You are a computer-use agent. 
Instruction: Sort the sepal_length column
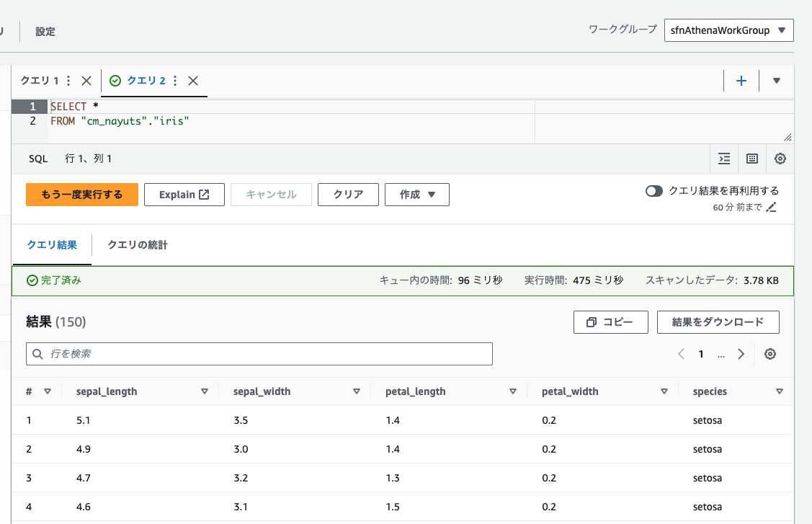click(205, 391)
